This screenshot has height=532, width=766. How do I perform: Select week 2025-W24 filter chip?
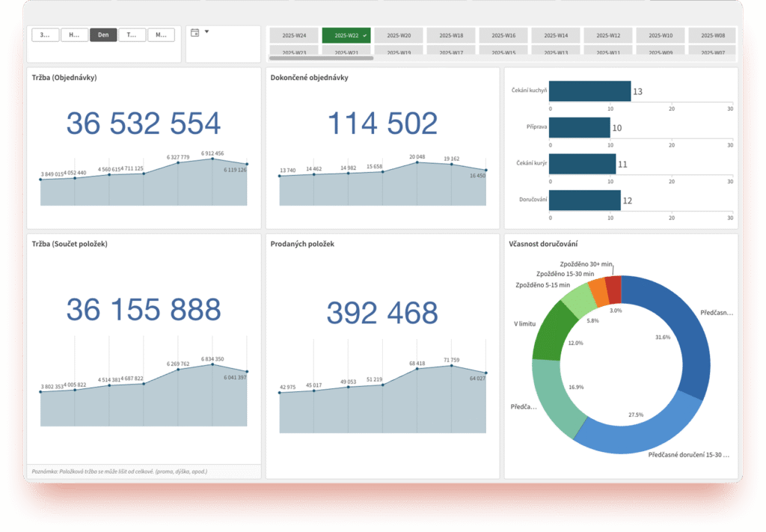pyautogui.click(x=293, y=35)
